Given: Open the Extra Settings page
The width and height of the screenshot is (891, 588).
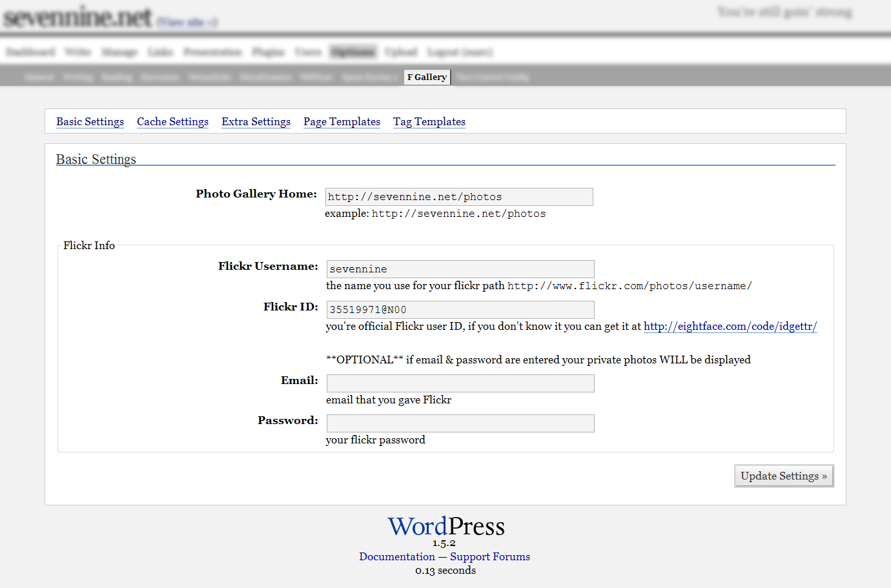Looking at the screenshot, I should click(256, 121).
